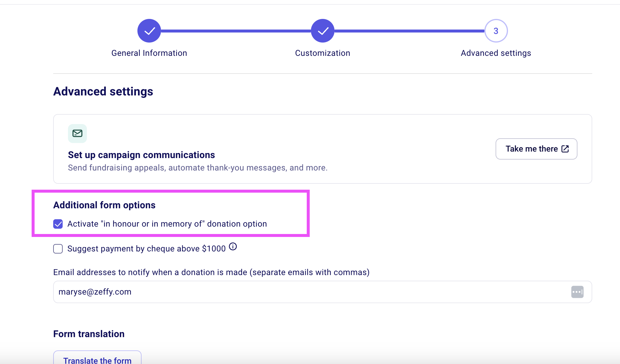Select Advanced settings step label
Image resolution: width=620 pixels, height=364 pixels.
(496, 53)
